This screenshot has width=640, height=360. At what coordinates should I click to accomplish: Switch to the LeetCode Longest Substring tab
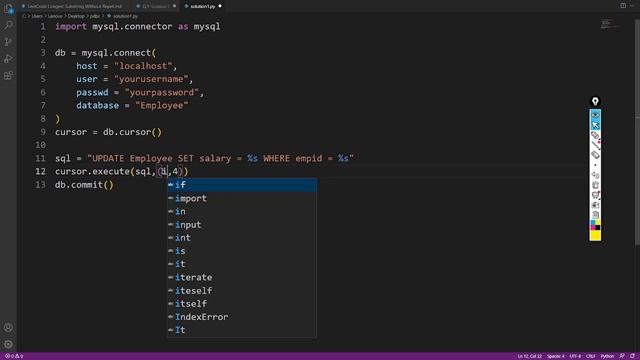click(x=75, y=6)
